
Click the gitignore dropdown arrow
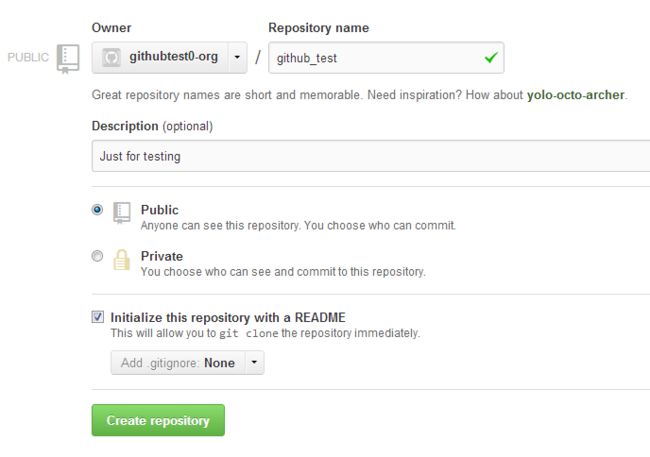(x=254, y=362)
